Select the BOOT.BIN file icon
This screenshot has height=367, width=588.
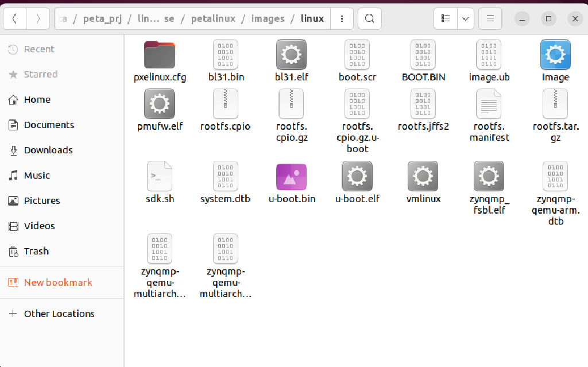(x=423, y=55)
